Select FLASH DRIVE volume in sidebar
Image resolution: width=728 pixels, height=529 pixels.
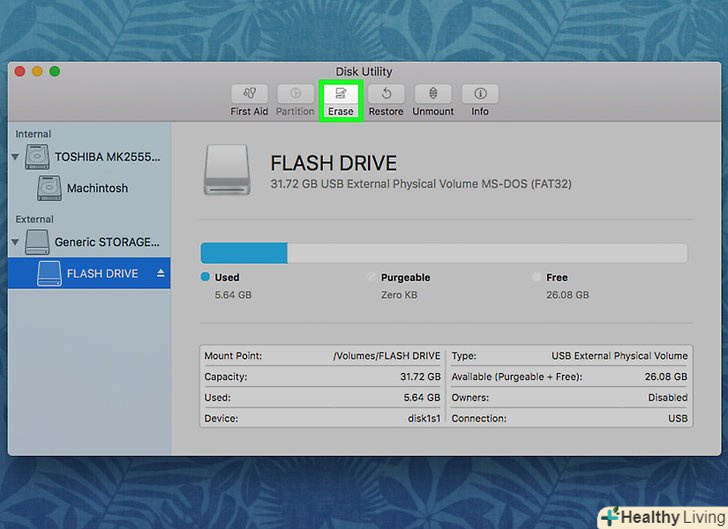pos(101,273)
